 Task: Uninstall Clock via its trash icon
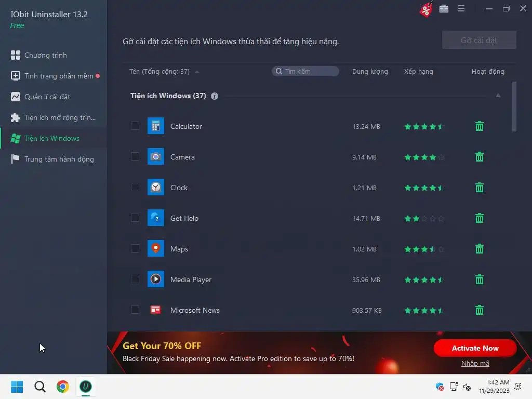[x=479, y=187]
